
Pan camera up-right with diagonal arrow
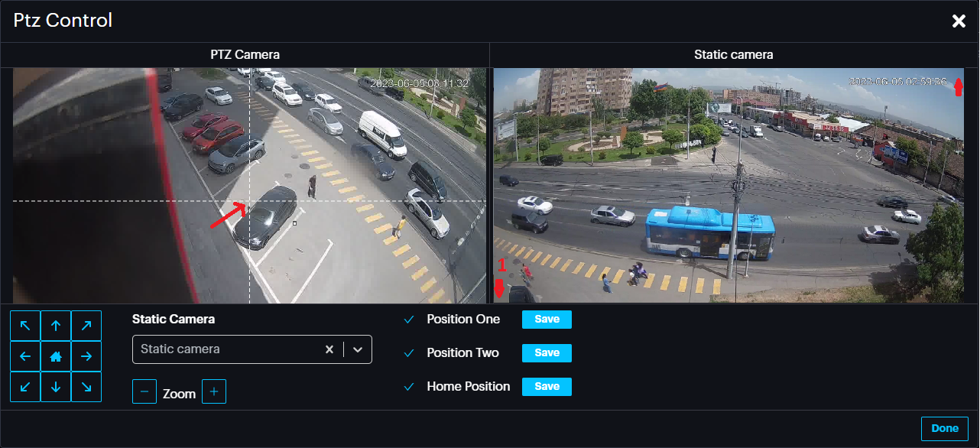(x=86, y=326)
